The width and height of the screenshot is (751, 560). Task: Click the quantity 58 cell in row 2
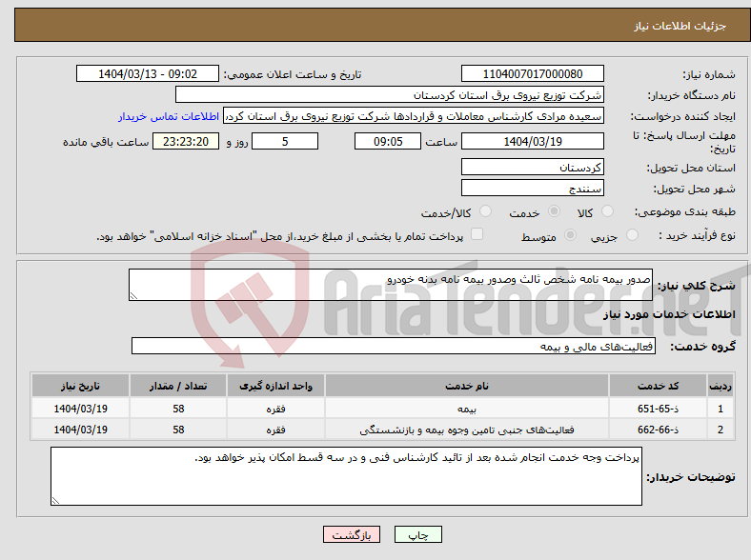coord(178,430)
